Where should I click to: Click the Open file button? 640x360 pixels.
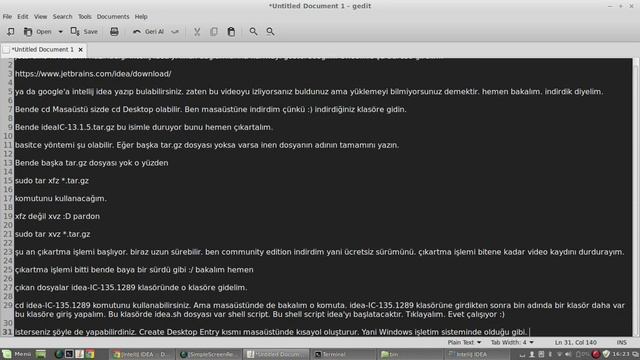(x=38, y=31)
